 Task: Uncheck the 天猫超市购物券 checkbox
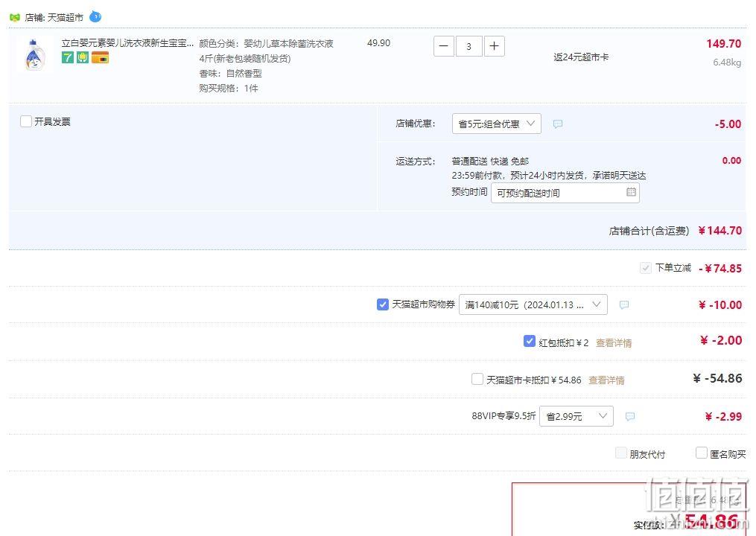pyautogui.click(x=382, y=304)
